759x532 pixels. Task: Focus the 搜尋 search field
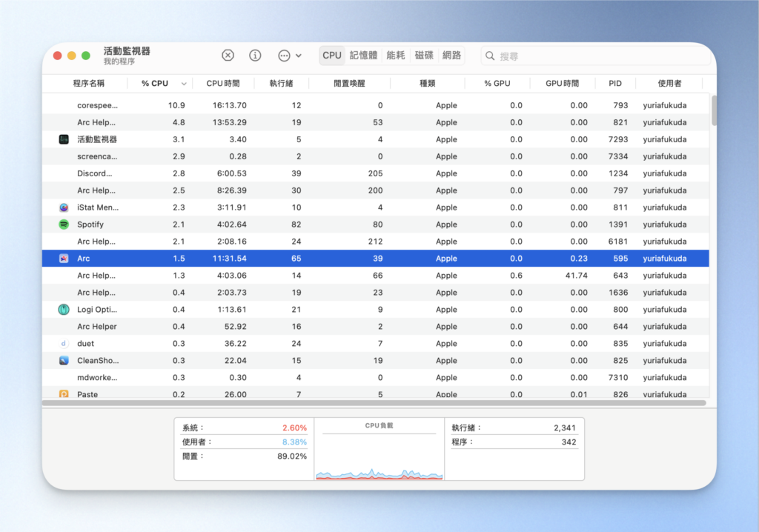[595, 56]
